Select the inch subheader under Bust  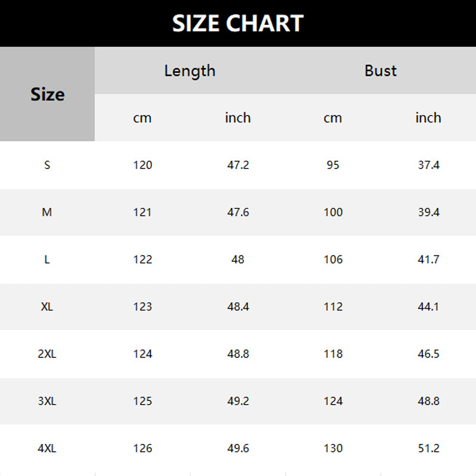tap(428, 118)
